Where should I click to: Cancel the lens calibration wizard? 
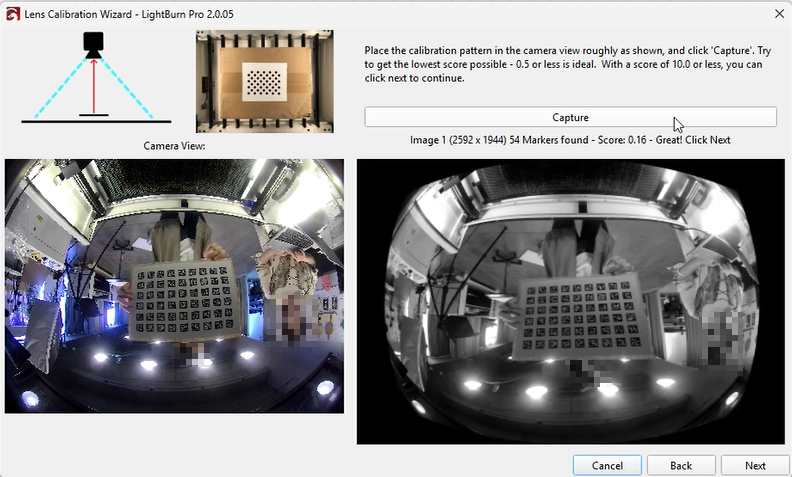(607, 465)
